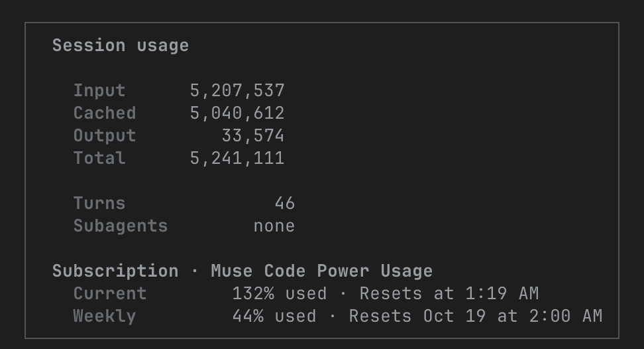This screenshot has height=349, width=644.
Task: Click "Resets at 1:19 AM"
Action: pos(449,294)
